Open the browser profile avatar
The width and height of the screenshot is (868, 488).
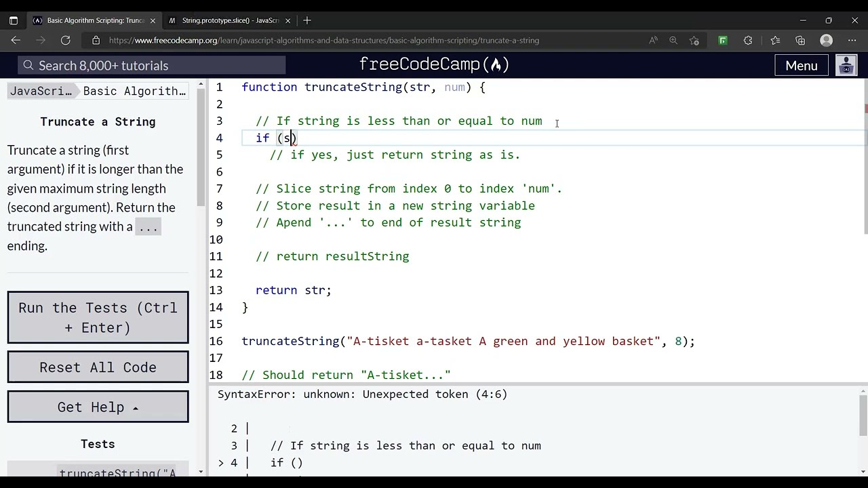pos(826,41)
